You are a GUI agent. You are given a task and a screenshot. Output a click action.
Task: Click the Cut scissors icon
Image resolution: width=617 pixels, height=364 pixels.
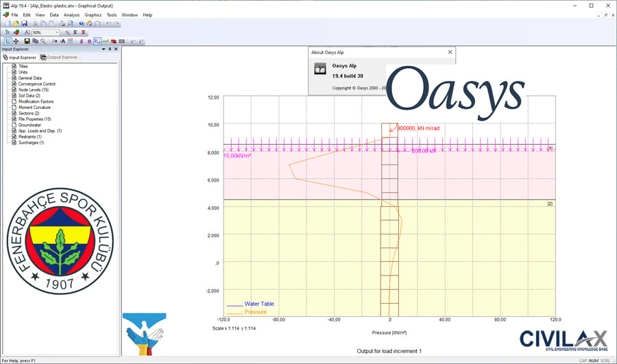pyautogui.click(x=36, y=23)
